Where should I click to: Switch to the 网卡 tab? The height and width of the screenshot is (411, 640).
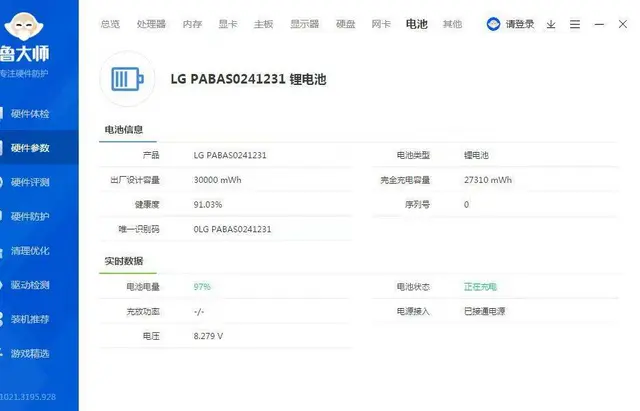click(x=381, y=24)
